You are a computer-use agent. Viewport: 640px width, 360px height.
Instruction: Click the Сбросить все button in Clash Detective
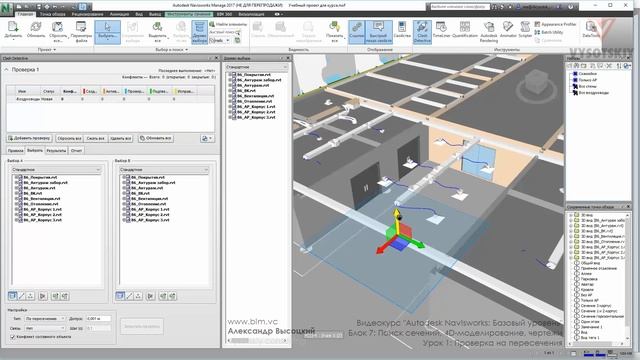pyautogui.click(x=69, y=138)
